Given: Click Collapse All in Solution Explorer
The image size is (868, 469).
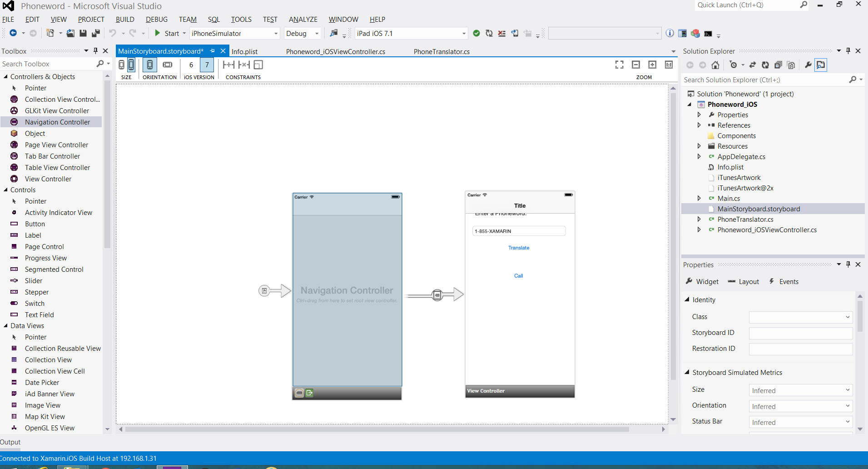Looking at the screenshot, I should (778, 65).
